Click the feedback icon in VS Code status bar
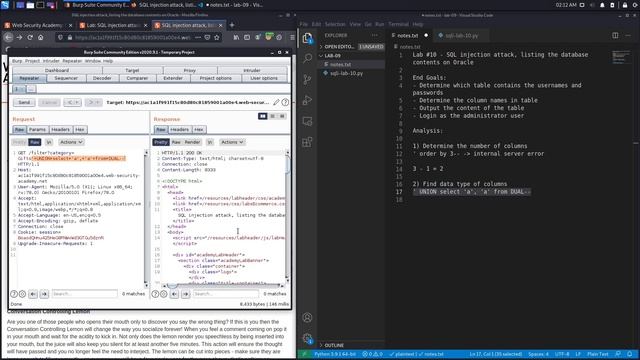 [x=618, y=354]
